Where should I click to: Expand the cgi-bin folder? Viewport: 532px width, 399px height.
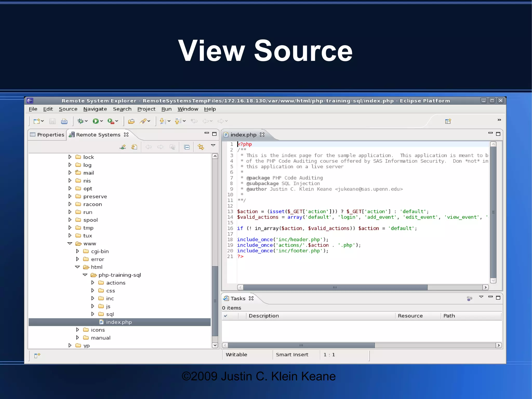pyautogui.click(x=77, y=251)
